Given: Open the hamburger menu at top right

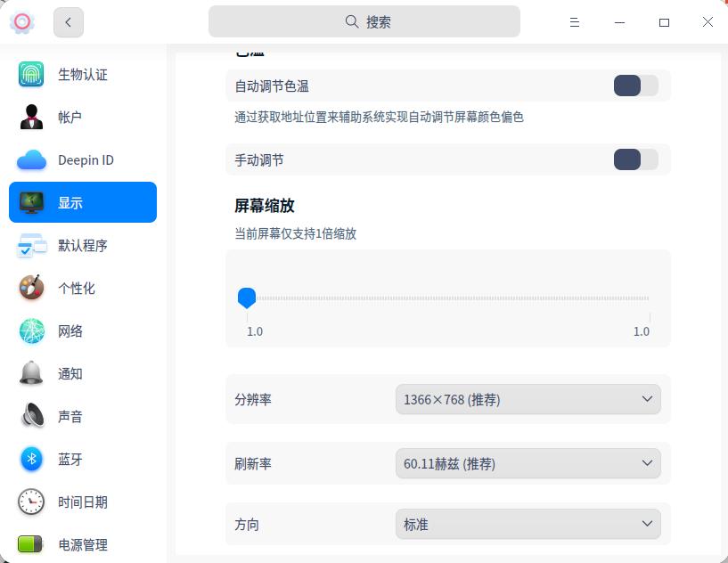Looking at the screenshot, I should 575,21.
